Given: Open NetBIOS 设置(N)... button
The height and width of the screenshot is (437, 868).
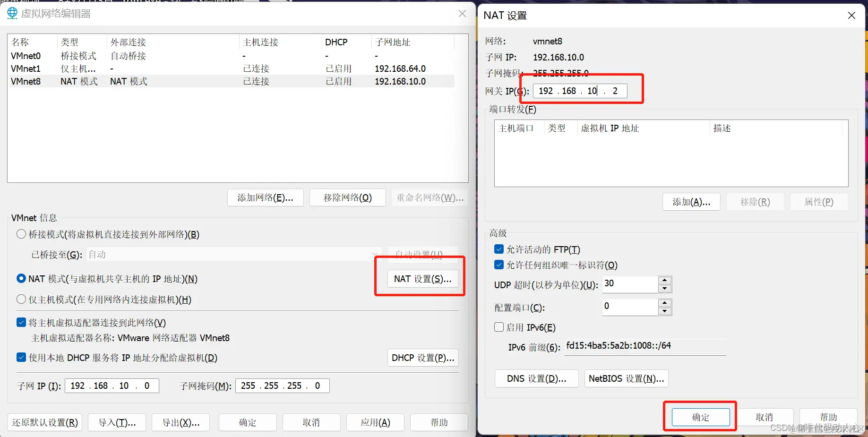Looking at the screenshot, I should (626, 378).
